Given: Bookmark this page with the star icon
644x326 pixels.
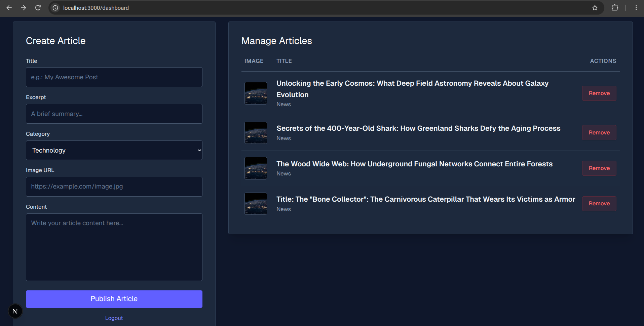Looking at the screenshot, I should [595, 8].
